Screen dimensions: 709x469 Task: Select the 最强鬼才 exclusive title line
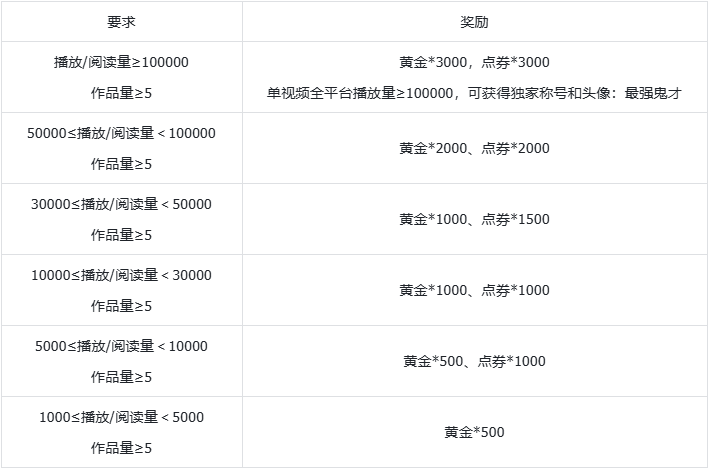[474, 93]
